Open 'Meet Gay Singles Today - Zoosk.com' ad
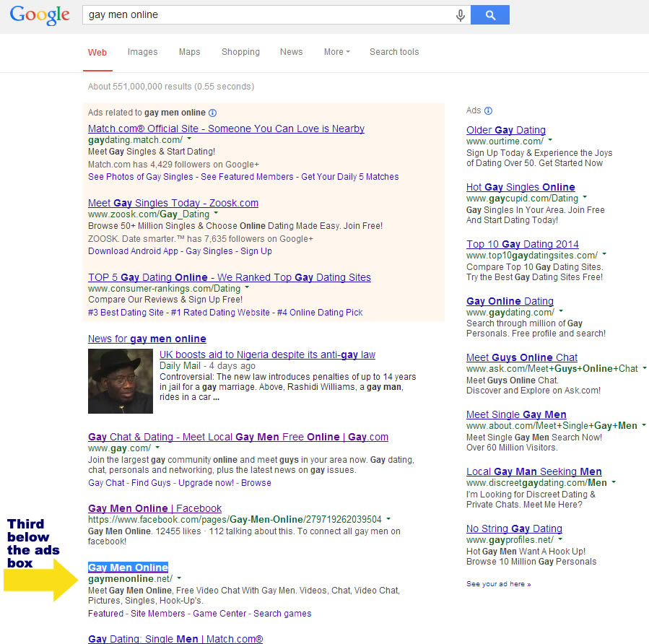 click(173, 203)
